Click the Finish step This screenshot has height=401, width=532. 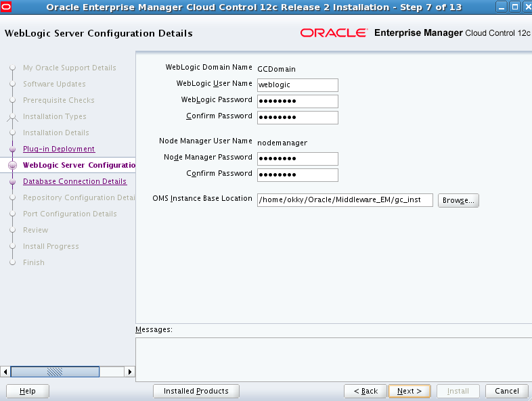[34, 262]
